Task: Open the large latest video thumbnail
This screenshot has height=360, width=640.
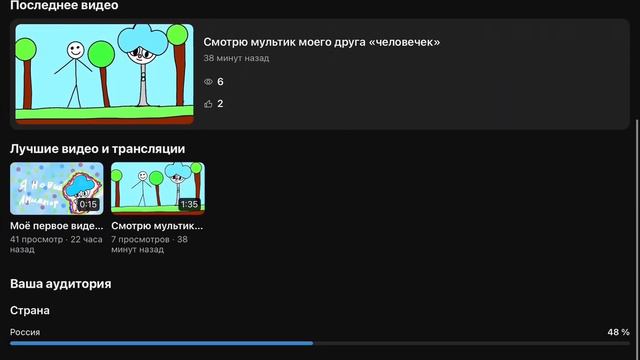Action: coord(104,74)
